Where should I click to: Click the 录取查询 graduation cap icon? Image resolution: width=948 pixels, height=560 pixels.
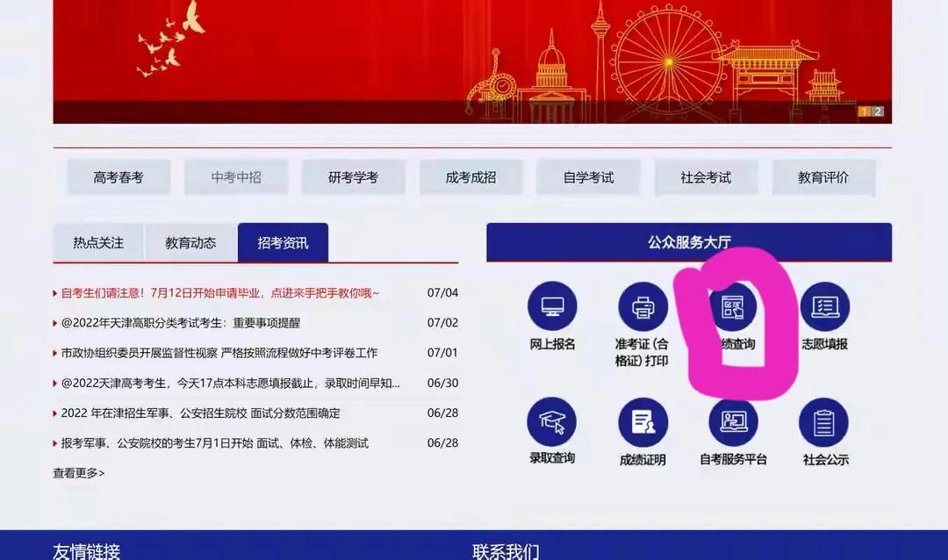pos(552,422)
